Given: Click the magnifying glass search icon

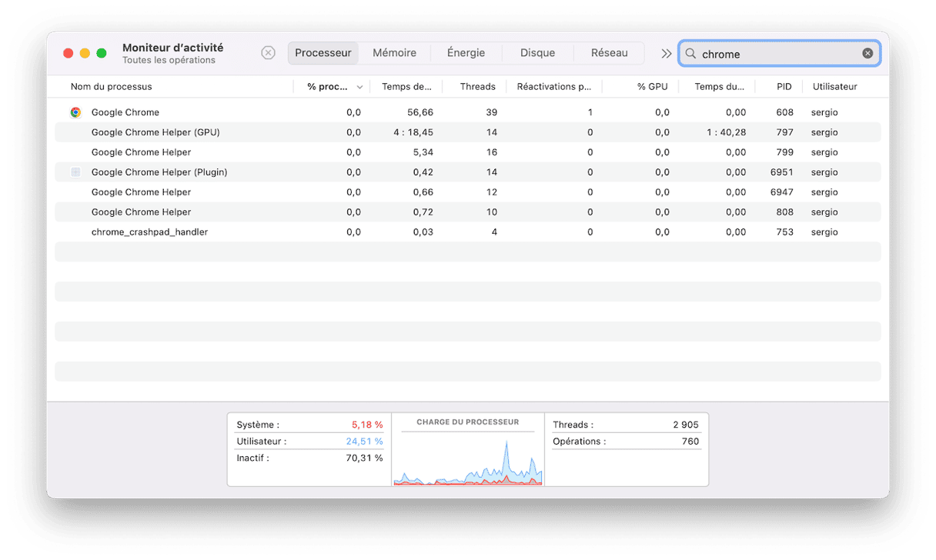Looking at the screenshot, I should coord(690,54).
